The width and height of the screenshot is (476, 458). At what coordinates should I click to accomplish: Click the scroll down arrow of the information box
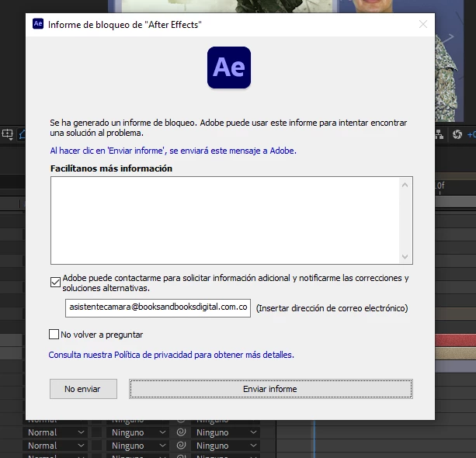click(x=405, y=257)
